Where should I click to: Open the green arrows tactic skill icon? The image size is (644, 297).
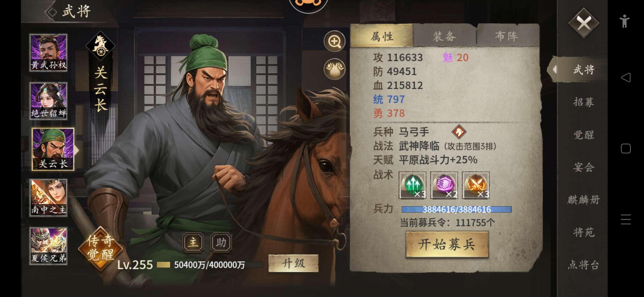pyautogui.click(x=413, y=185)
